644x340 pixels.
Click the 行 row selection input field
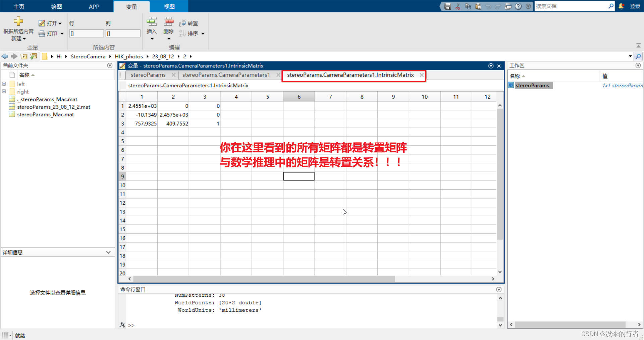pyautogui.click(x=87, y=34)
